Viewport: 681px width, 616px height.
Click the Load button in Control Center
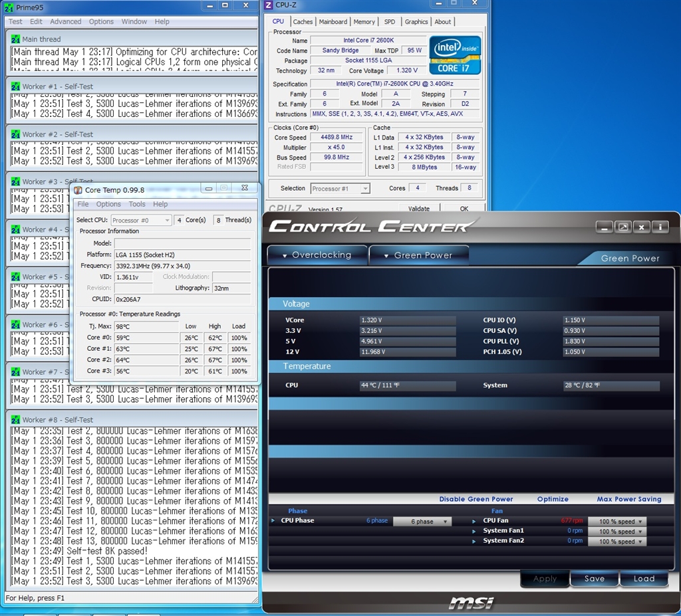click(644, 579)
